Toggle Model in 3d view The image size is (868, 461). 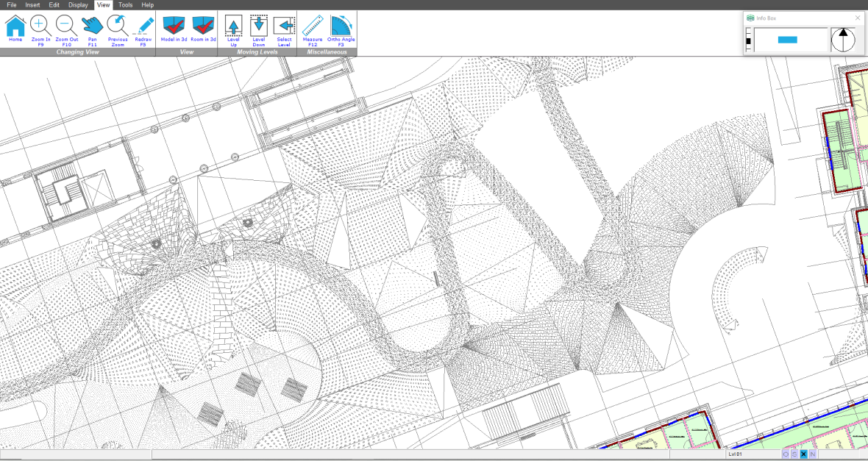click(x=174, y=29)
